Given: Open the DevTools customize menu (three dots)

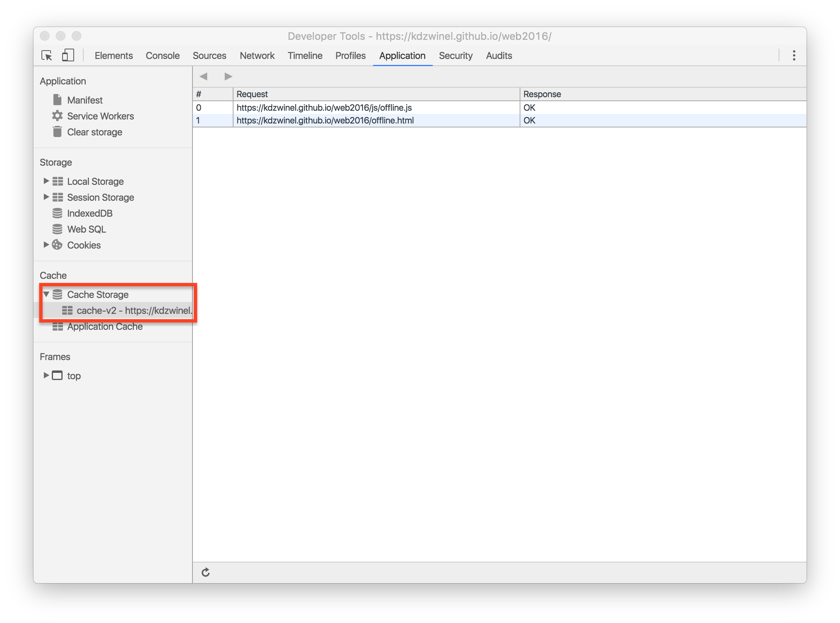Looking at the screenshot, I should pos(794,55).
